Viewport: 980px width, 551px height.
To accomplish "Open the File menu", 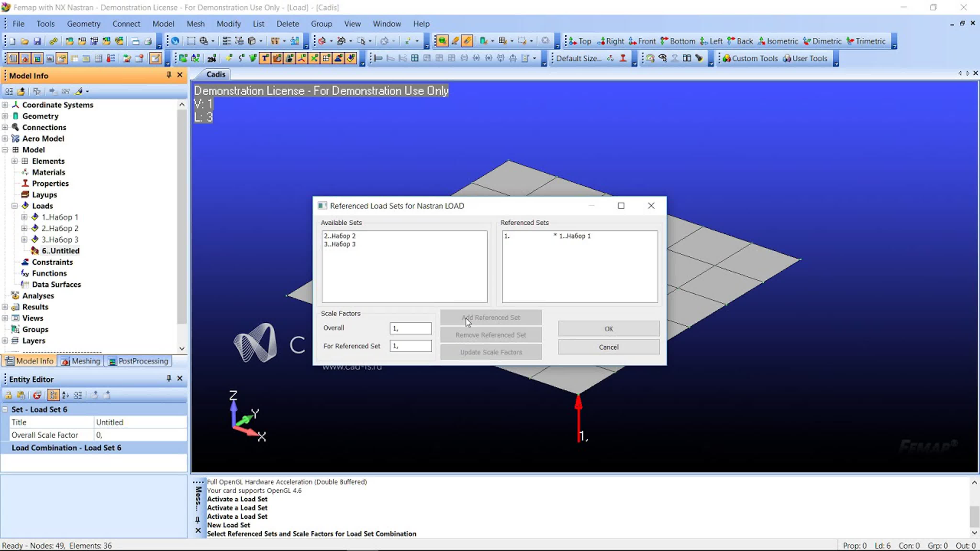I will click(x=18, y=24).
